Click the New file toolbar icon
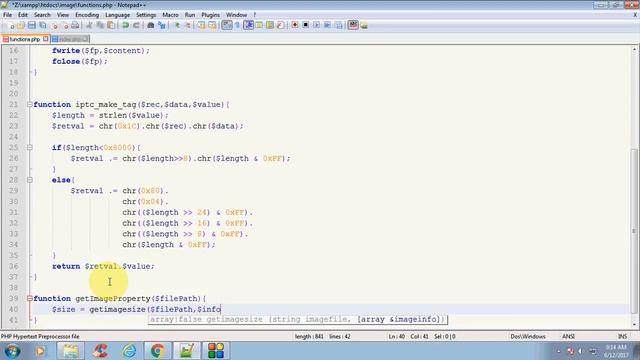 pos(11,25)
